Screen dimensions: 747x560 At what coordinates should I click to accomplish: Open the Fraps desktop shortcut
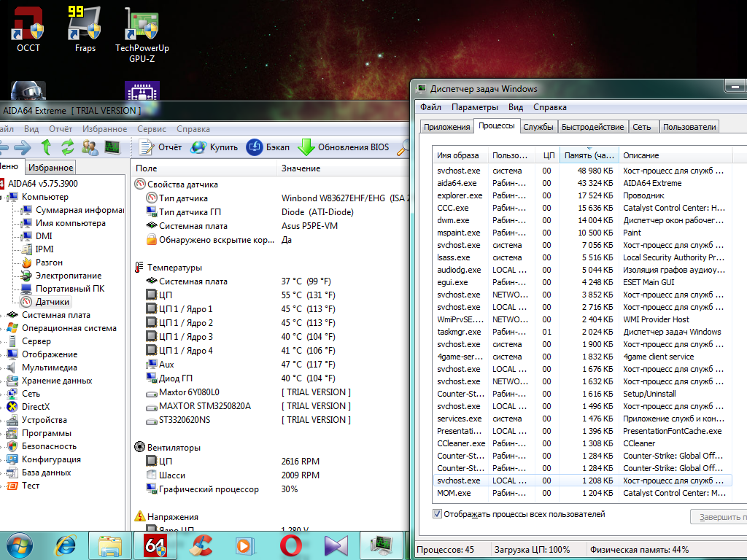click(x=85, y=29)
